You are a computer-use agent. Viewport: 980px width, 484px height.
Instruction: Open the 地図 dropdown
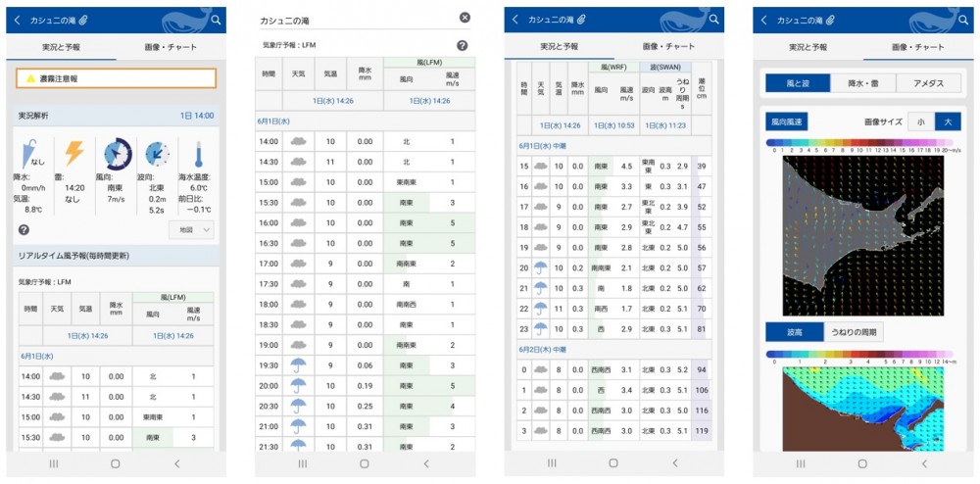click(x=191, y=229)
